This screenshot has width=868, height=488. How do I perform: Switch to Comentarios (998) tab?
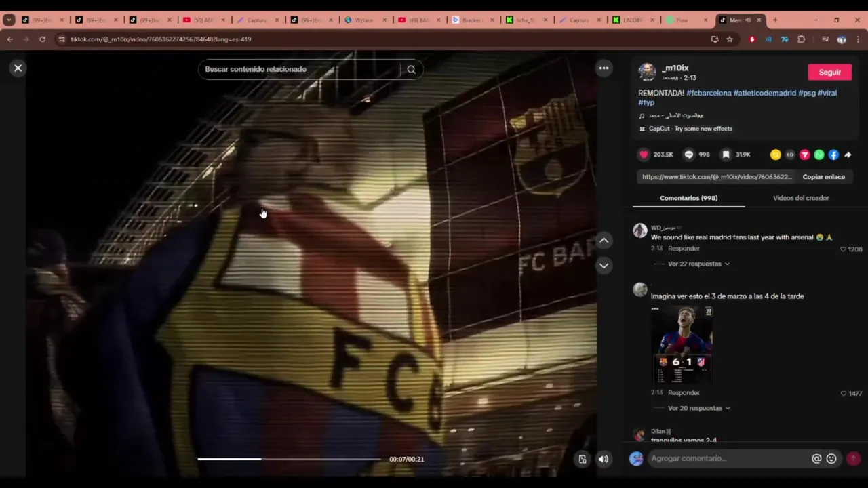click(x=688, y=198)
